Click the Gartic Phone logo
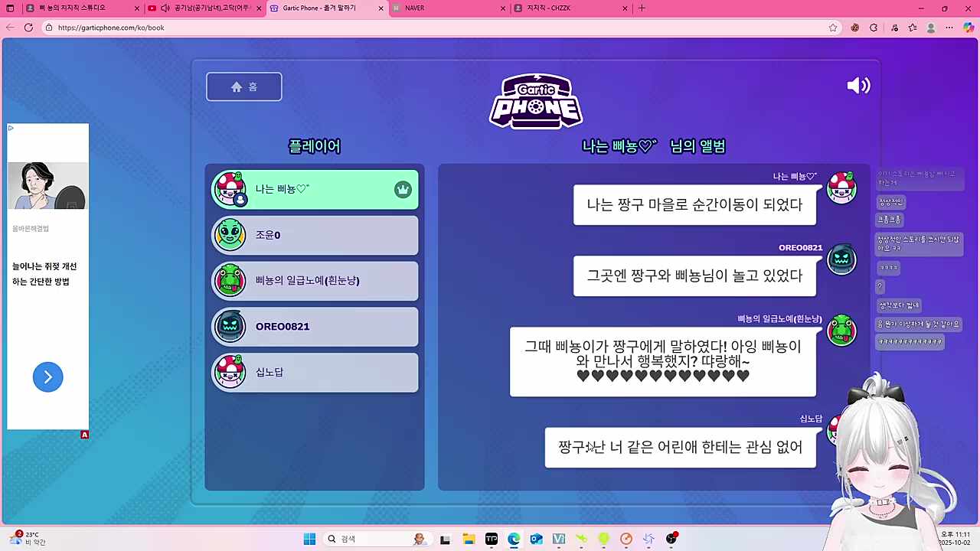The width and height of the screenshot is (980, 551). coord(536,101)
